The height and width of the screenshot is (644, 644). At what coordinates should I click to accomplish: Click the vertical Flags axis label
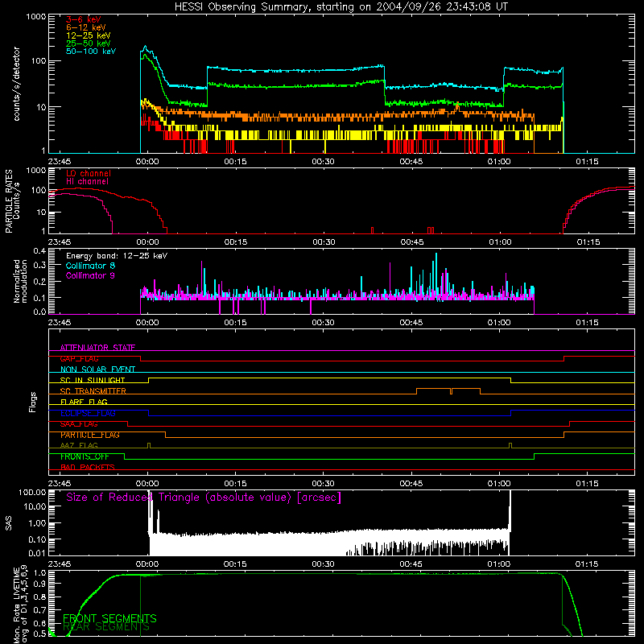pos(32,402)
